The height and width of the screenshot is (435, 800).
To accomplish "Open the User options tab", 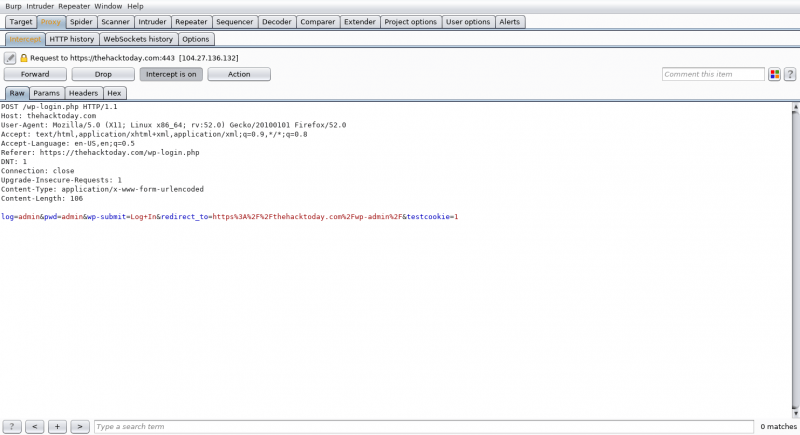I will point(468,22).
